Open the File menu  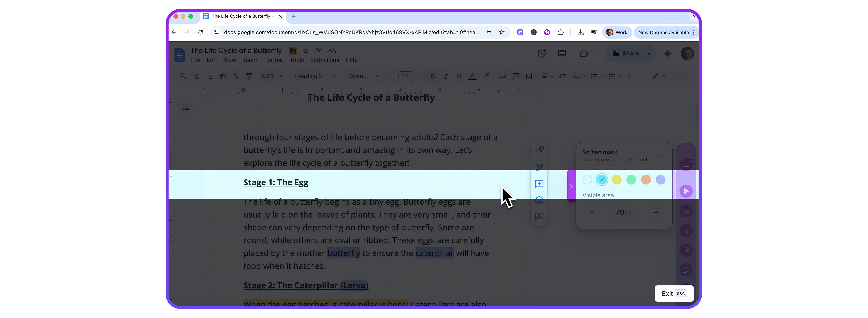tap(195, 60)
